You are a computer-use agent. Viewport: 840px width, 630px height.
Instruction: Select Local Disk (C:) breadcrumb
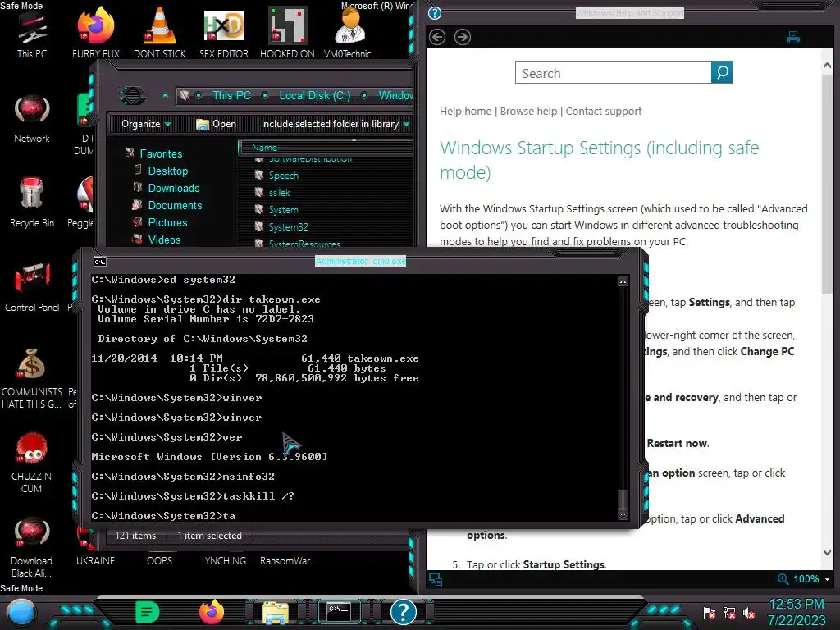coord(314,95)
